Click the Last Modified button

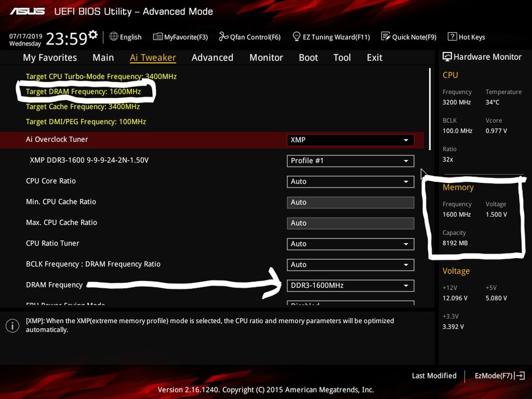434,376
